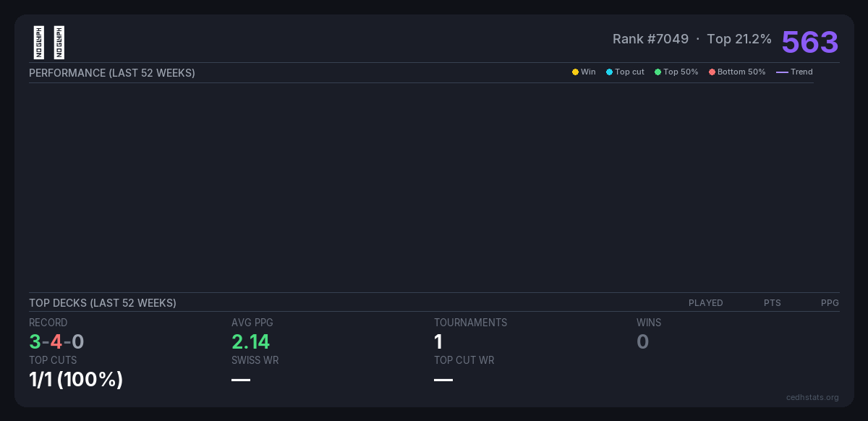Click the 2.14 average PPG value
Screen dimensions: 868x421
(250, 341)
